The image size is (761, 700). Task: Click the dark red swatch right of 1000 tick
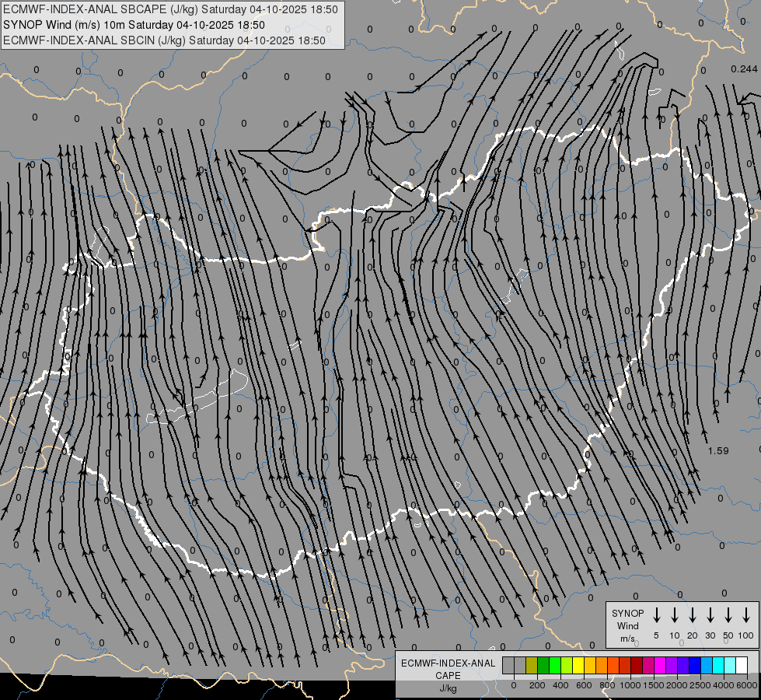[x=637, y=665]
